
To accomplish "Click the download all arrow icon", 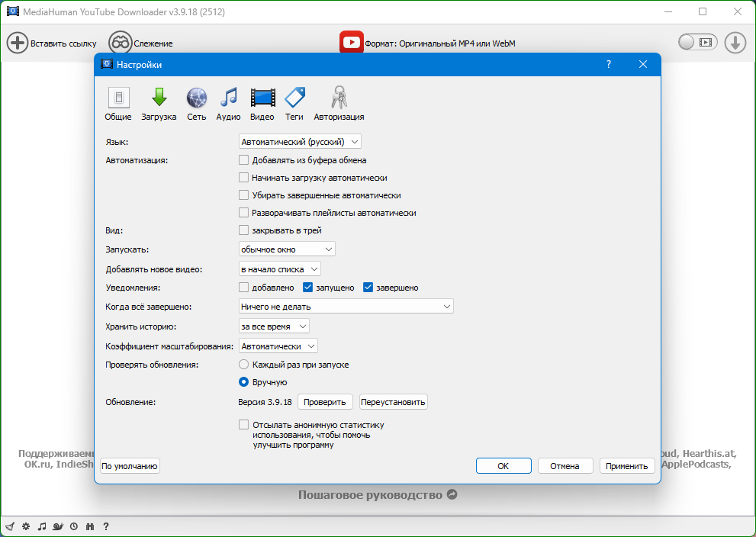I will (x=735, y=43).
